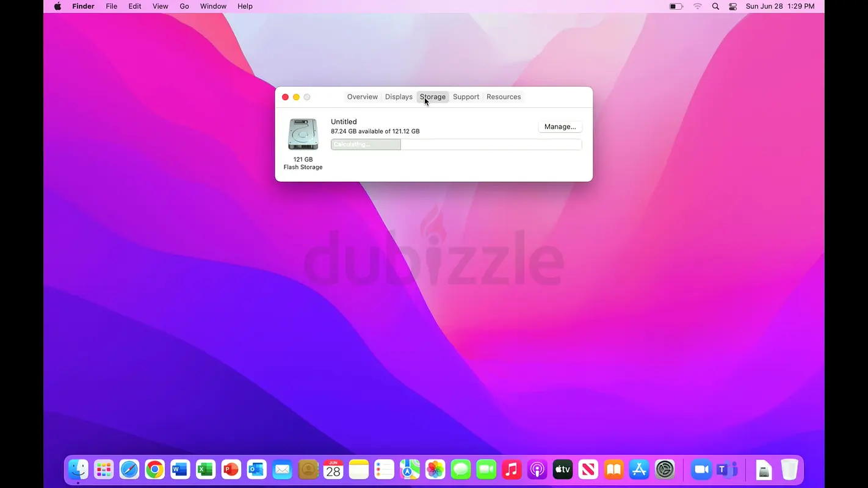Launch Google Chrome from the Dock
The width and height of the screenshot is (868, 488).
coord(155,469)
